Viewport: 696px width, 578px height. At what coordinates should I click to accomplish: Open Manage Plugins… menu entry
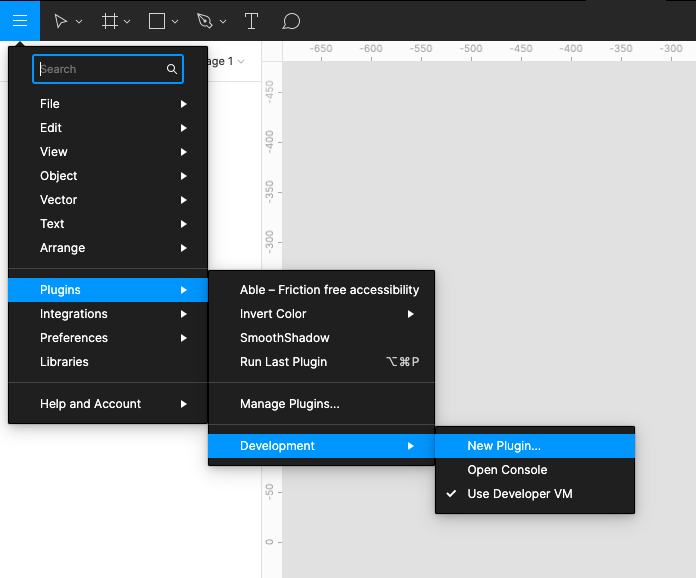[x=289, y=404]
